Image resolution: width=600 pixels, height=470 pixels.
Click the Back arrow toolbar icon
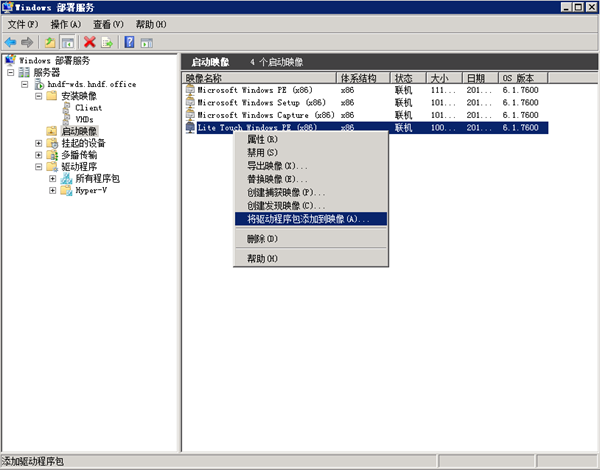pyautogui.click(x=10, y=42)
